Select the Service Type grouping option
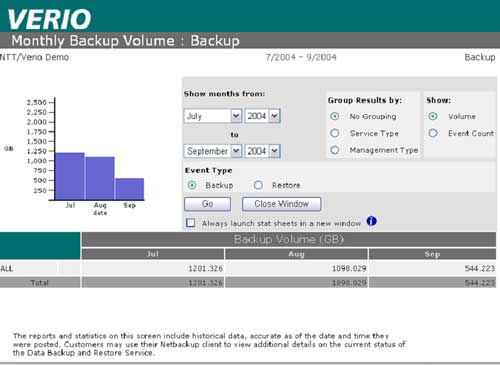Viewport: 500px width, 365px height. [x=334, y=133]
